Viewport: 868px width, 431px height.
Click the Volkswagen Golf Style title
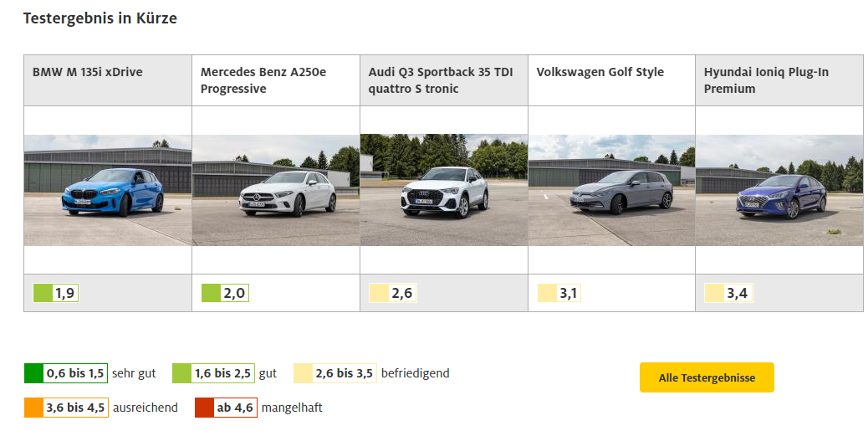(x=600, y=72)
